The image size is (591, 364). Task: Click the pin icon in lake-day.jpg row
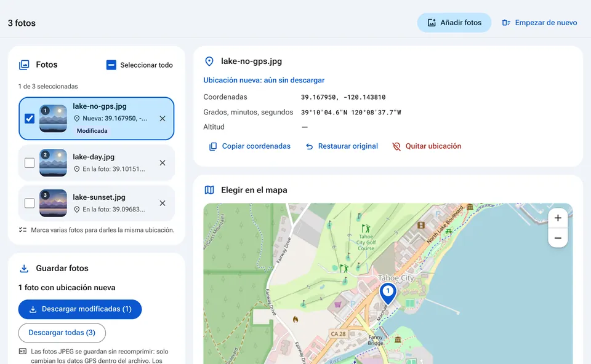click(76, 169)
